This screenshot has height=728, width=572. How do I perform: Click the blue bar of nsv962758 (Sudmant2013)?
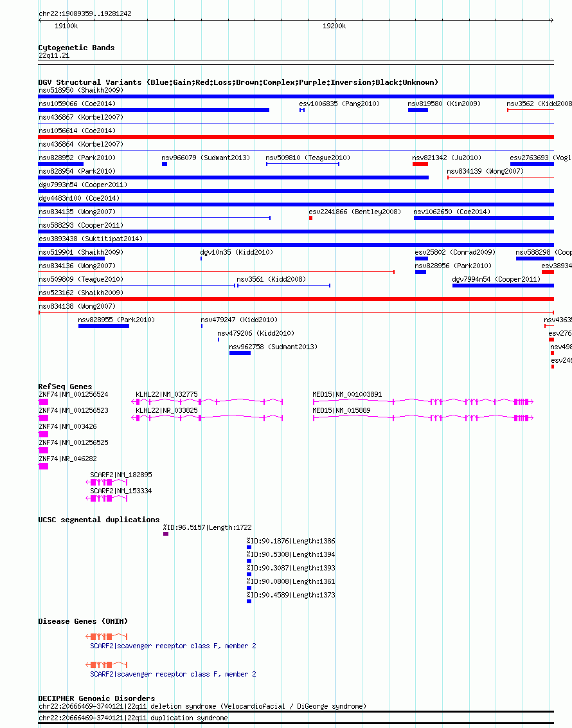pyautogui.click(x=240, y=353)
